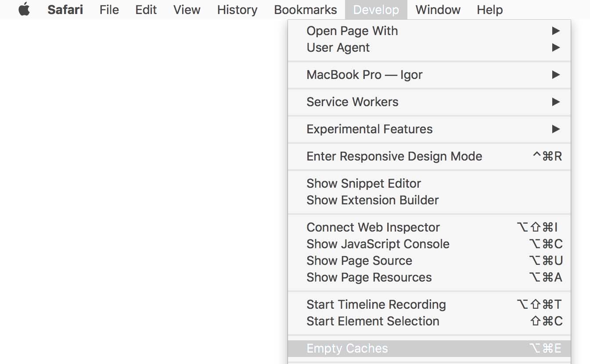Expand the User Agent submenu
The image size is (590, 364).
click(x=338, y=47)
